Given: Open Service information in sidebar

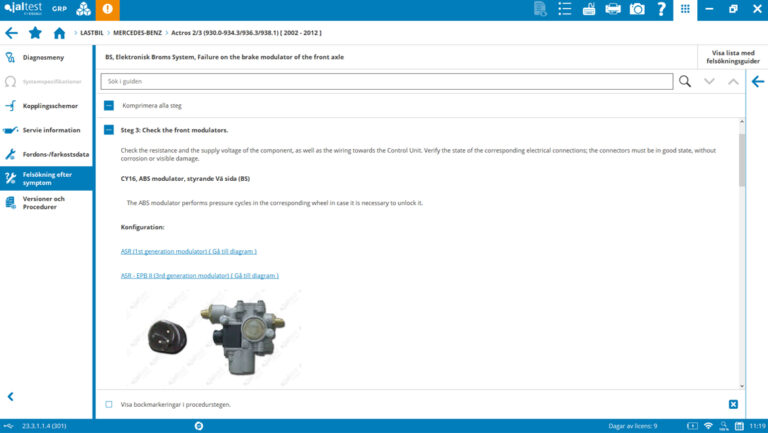Looking at the screenshot, I should point(46,130).
